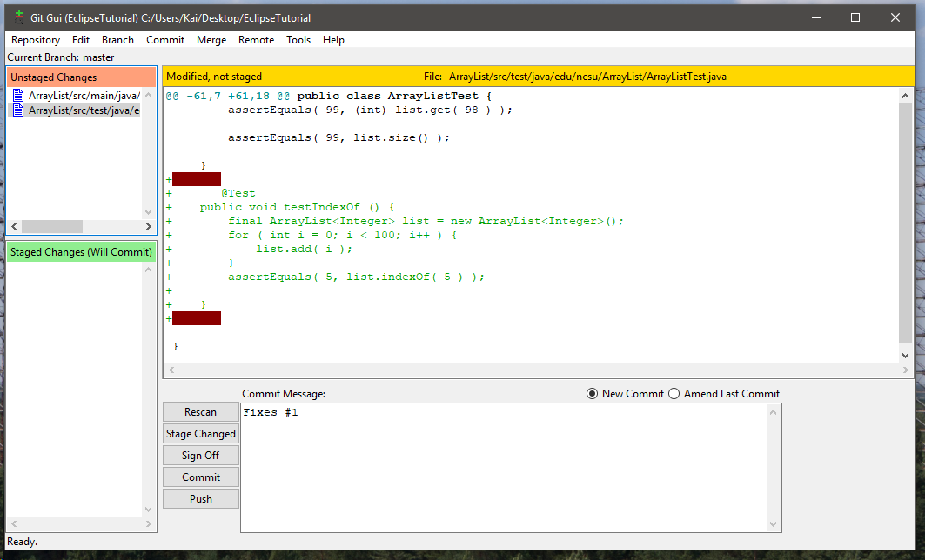Select Amend Last Commit option
Image resolution: width=925 pixels, height=560 pixels.
674,394
